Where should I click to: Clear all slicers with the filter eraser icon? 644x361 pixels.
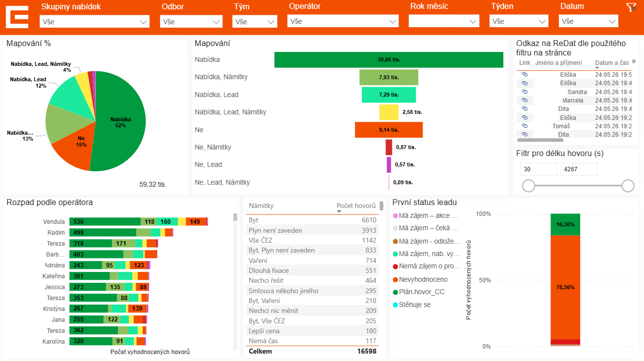[x=631, y=7]
